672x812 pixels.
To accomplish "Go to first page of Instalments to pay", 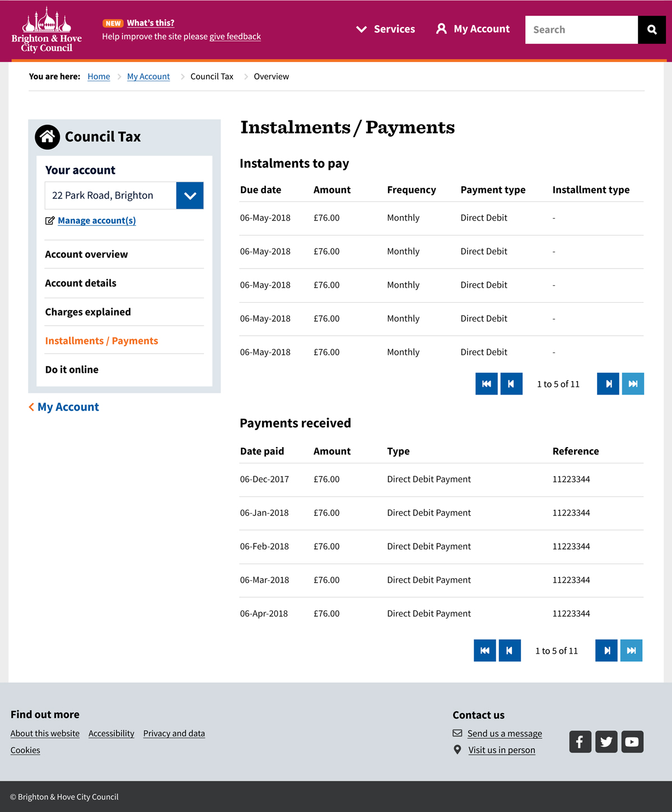I will pos(486,384).
